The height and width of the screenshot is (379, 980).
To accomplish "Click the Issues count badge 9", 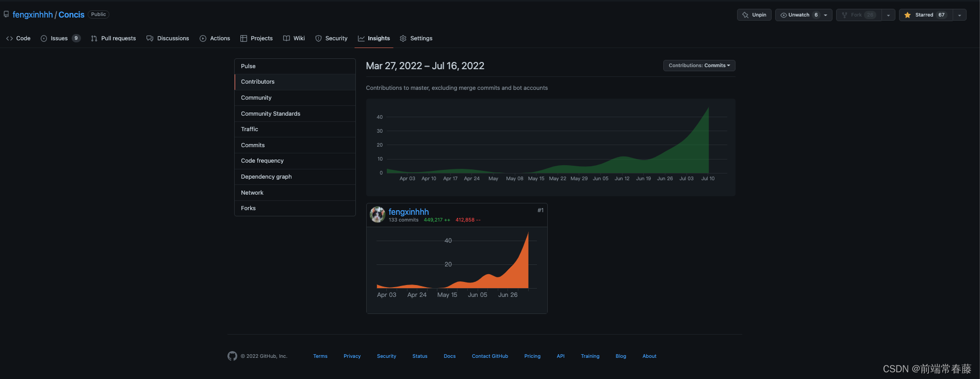I will coord(76,38).
